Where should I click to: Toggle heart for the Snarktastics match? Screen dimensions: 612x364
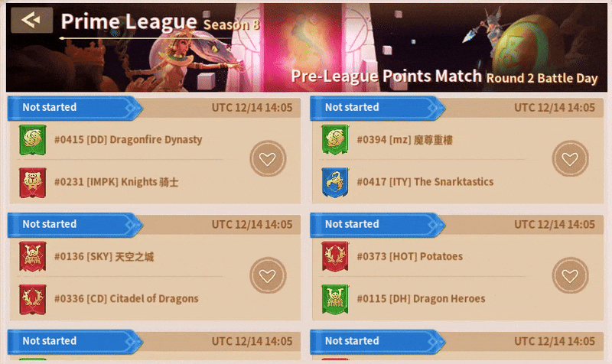(x=570, y=159)
